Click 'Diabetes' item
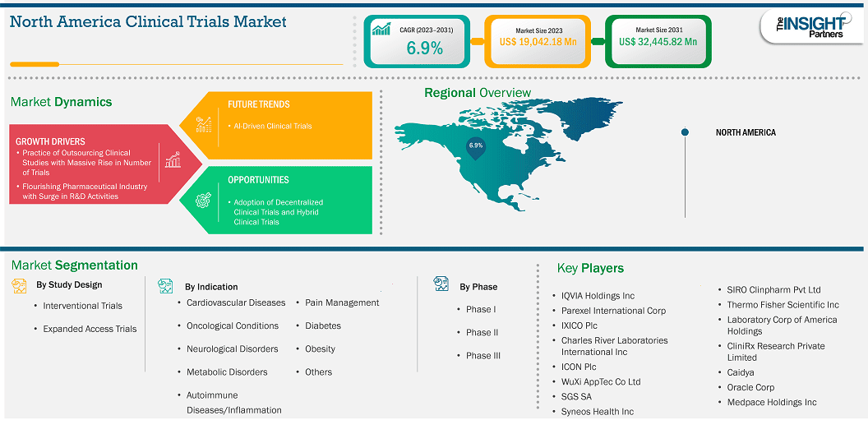 pyautogui.click(x=323, y=325)
